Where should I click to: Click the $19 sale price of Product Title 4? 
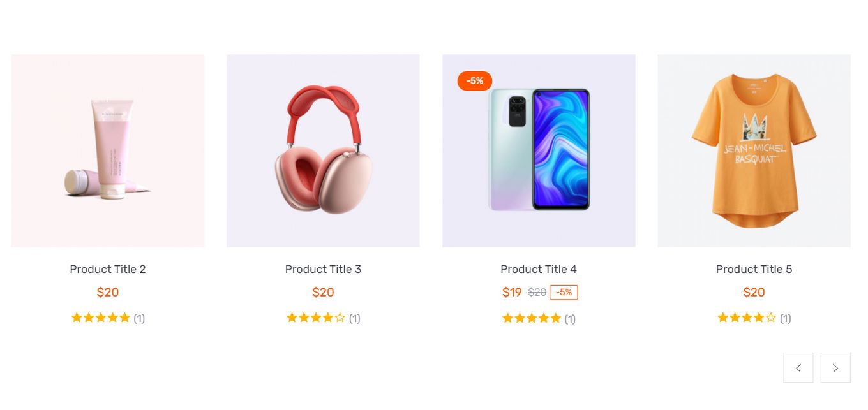coord(512,292)
